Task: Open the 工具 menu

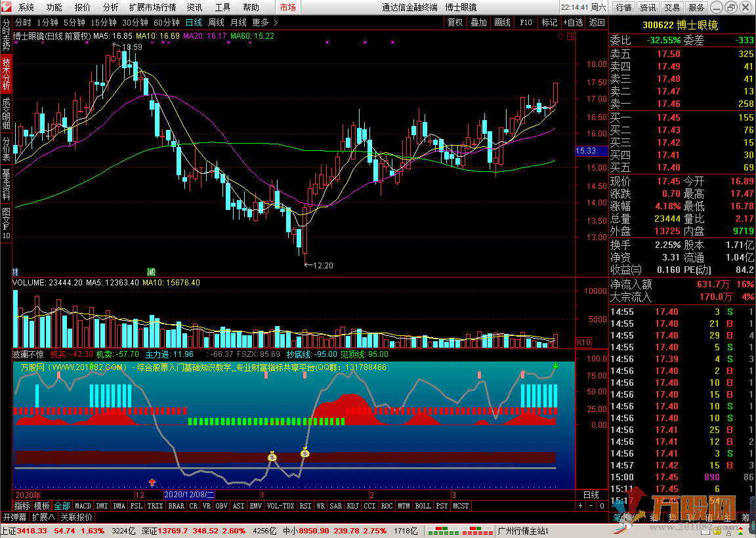Action: (222, 7)
